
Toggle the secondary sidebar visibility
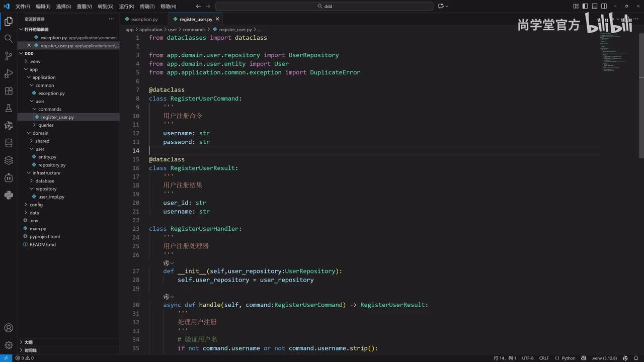[603, 6]
